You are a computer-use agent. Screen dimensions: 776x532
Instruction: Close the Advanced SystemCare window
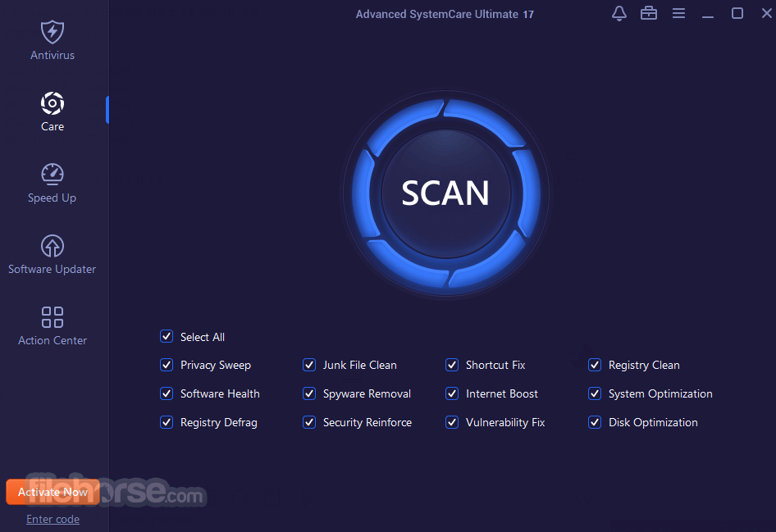[x=767, y=13]
